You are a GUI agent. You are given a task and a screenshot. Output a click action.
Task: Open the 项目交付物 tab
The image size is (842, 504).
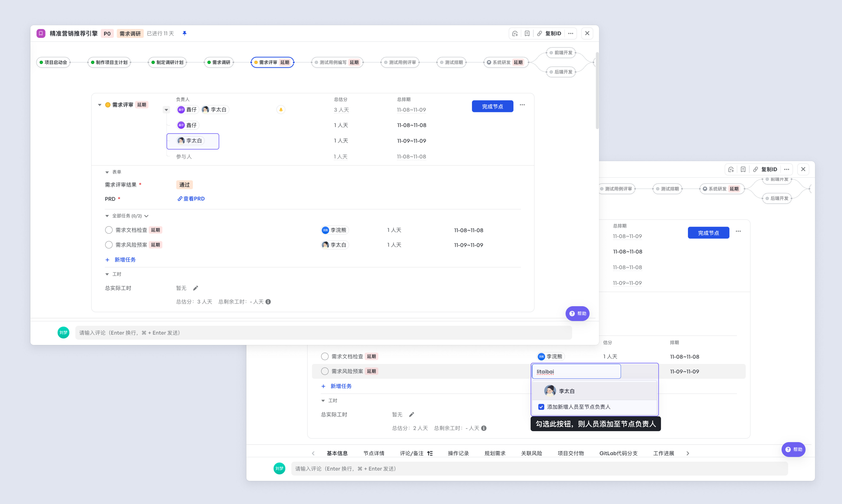click(x=571, y=453)
